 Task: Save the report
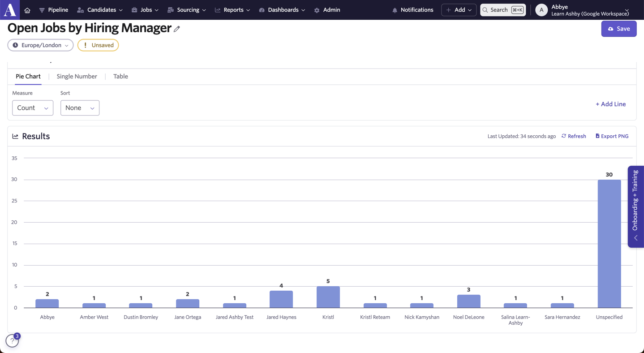click(619, 29)
